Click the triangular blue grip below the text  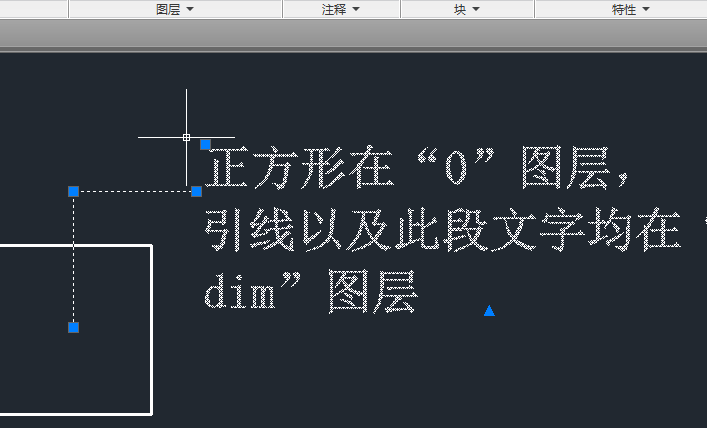pos(489,310)
